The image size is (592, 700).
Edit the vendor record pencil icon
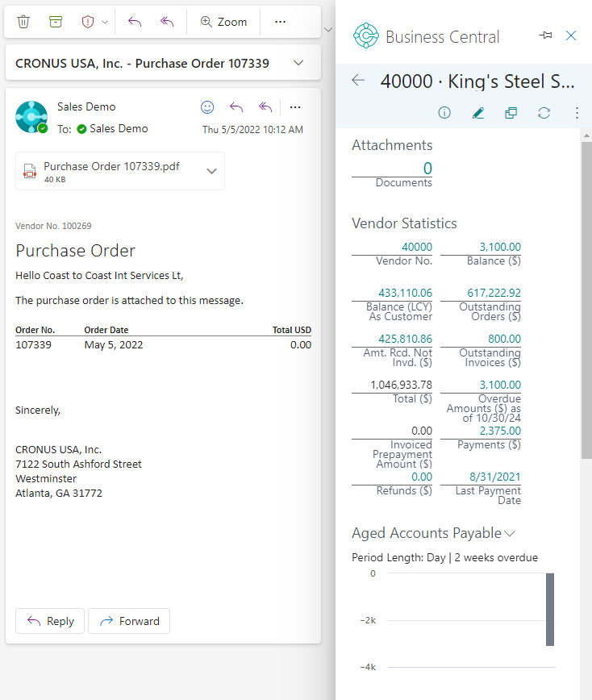(x=477, y=113)
